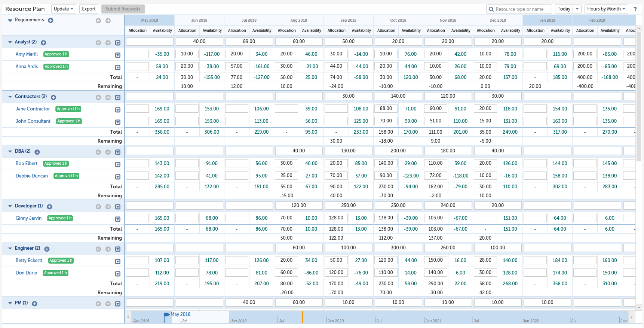Open row actions menu for John Consultant
Image resolution: width=644 pixels, height=328 pixels.
click(x=118, y=122)
